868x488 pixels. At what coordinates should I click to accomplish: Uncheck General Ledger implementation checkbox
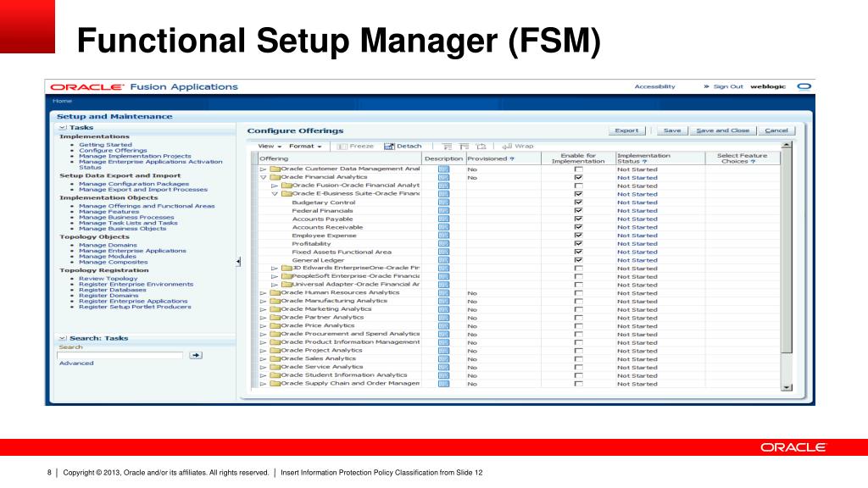point(578,260)
